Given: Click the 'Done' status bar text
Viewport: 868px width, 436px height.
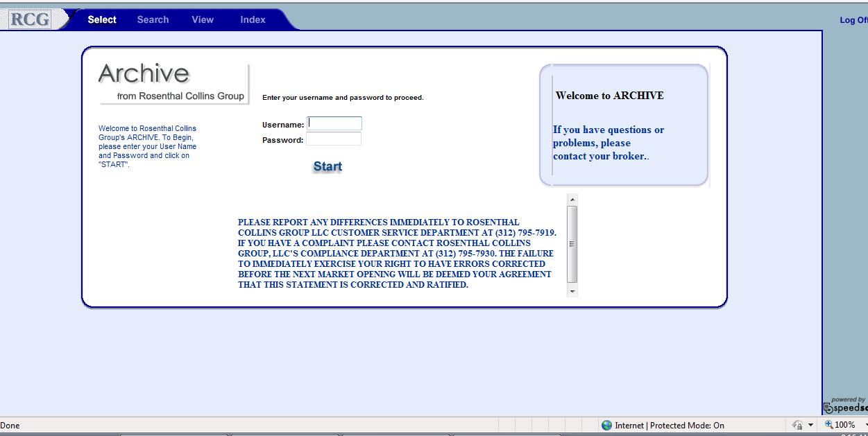Looking at the screenshot, I should [10, 426].
